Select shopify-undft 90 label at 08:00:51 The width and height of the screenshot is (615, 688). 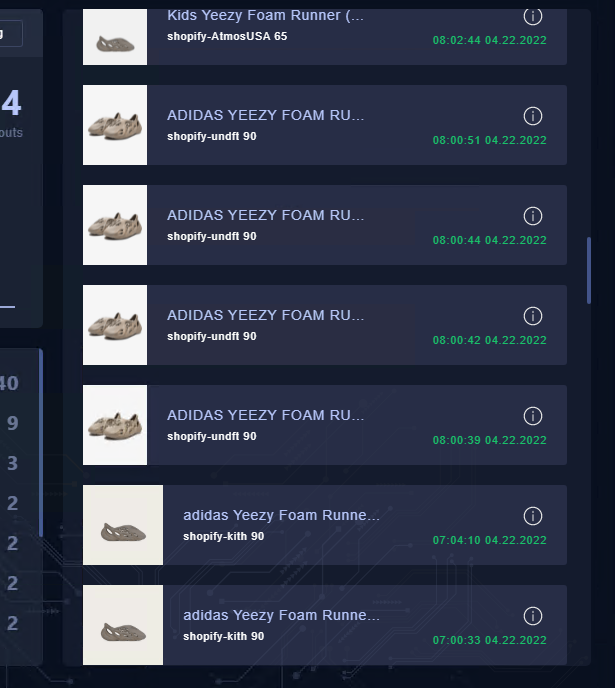click(x=212, y=136)
